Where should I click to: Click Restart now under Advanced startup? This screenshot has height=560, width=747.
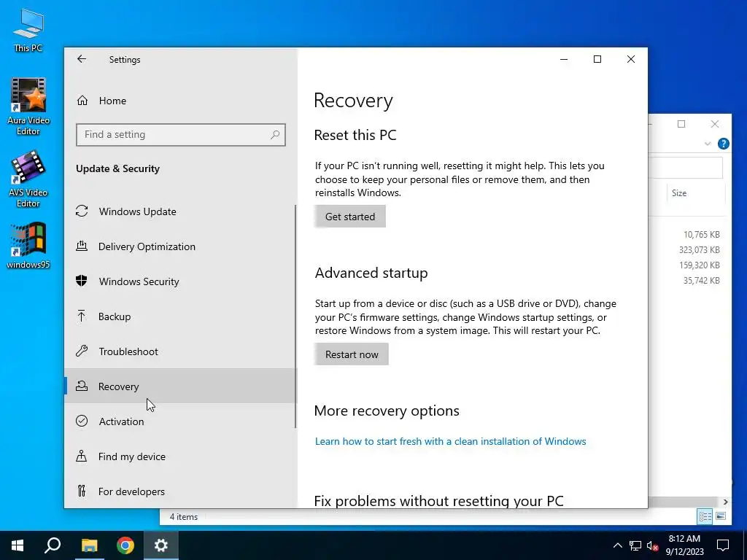(352, 354)
